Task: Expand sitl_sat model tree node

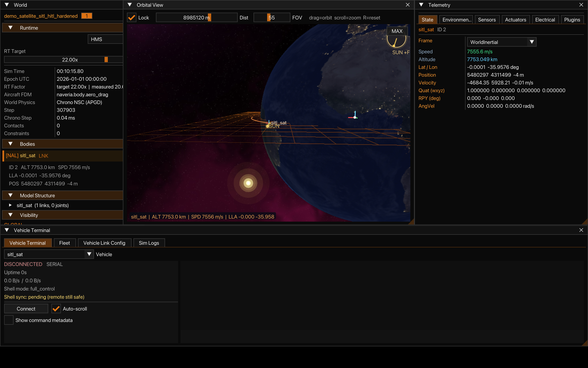Action: click(x=10, y=205)
